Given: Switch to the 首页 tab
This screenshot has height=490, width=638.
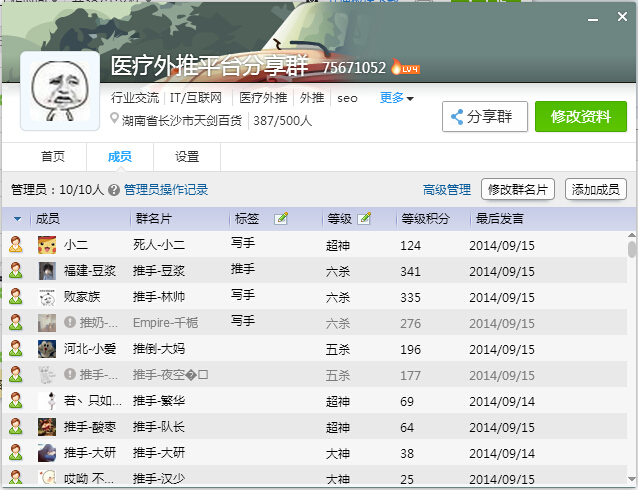Looking at the screenshot, I should [x=52, y=157].
